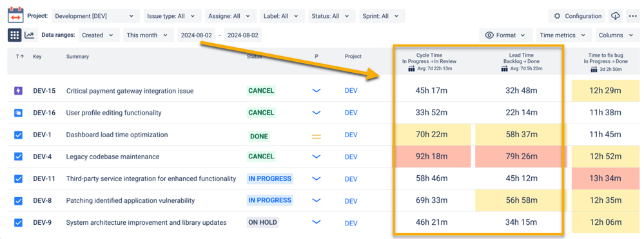This screenshot has height=239, width=644.
Task: Open the DEV project link for DEV-15
Action: pos(351,91)
